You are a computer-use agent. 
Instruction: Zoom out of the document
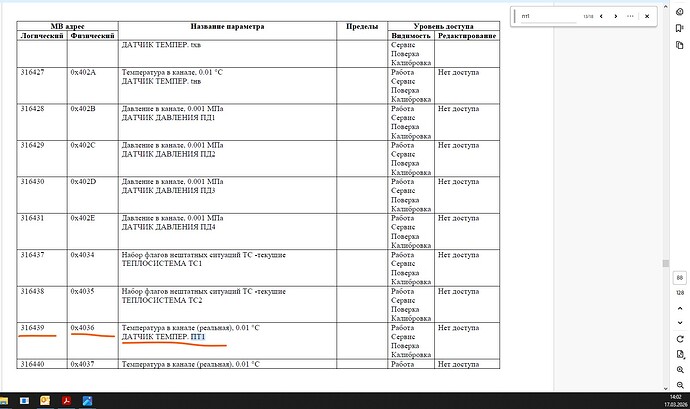coord(680,385)
